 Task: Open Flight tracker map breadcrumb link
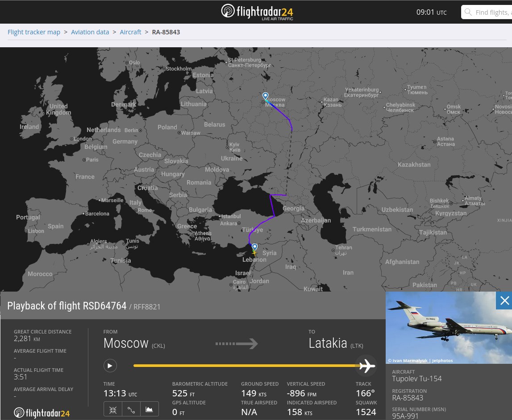34,32
